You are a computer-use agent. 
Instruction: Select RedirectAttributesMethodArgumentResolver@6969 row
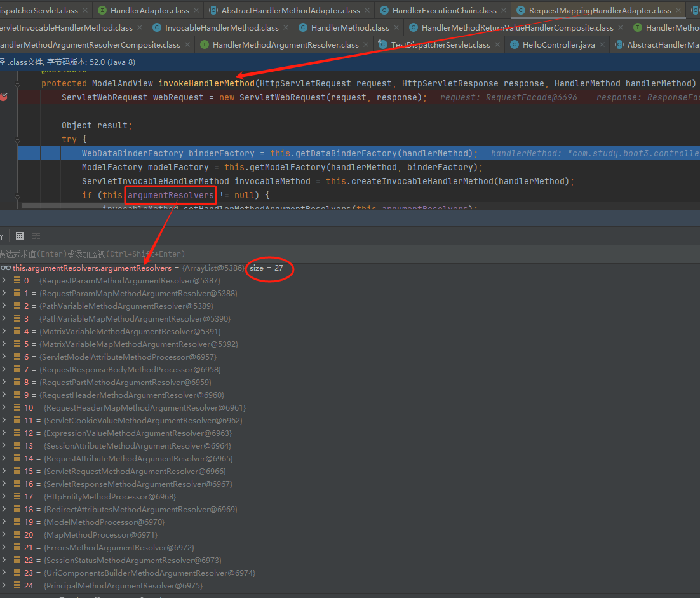350,509
